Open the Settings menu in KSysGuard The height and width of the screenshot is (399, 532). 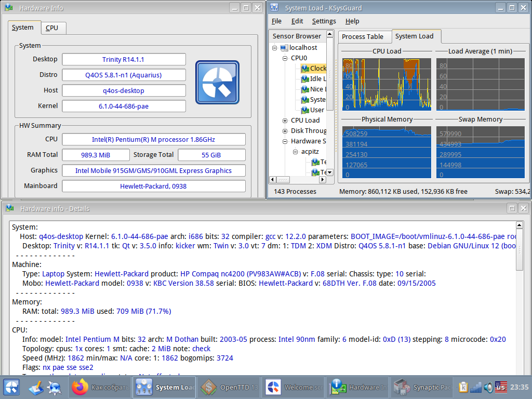coord(324,21)
